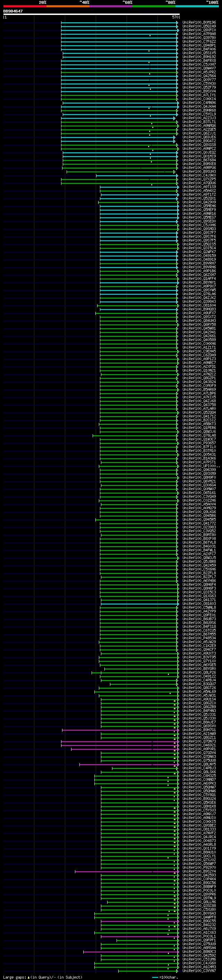Click the cyan alignment bar for UniRef100_B0M196
The height and width of the screenshot is (980, 222).
tap(120, 23)
